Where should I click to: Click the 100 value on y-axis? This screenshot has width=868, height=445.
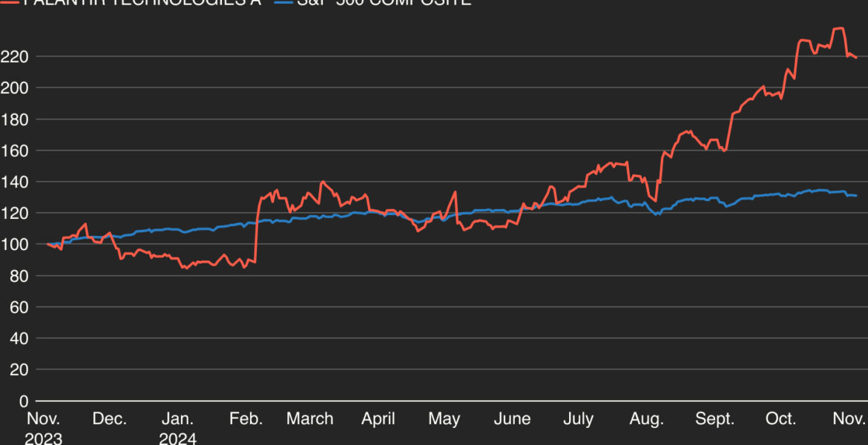13,245
